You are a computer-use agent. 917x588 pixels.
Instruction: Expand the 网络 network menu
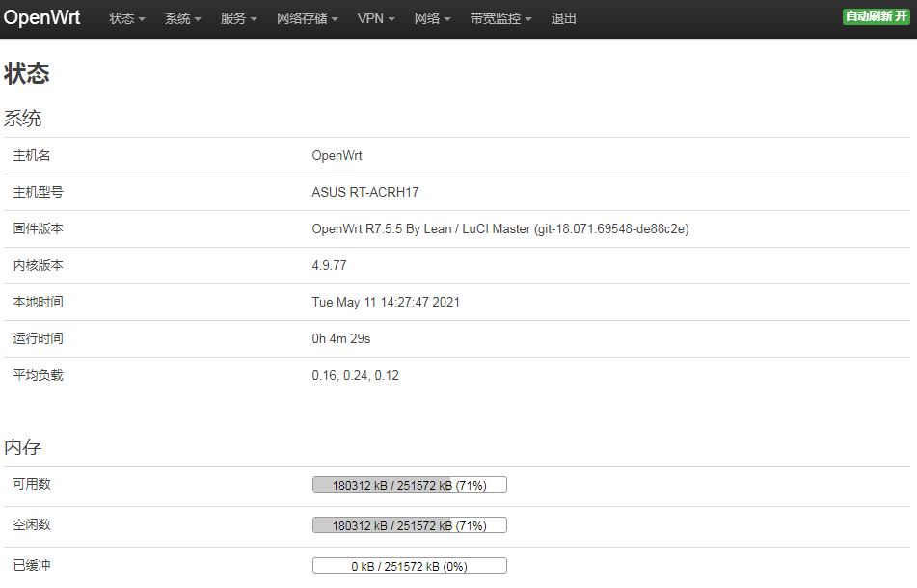[431, 18]
